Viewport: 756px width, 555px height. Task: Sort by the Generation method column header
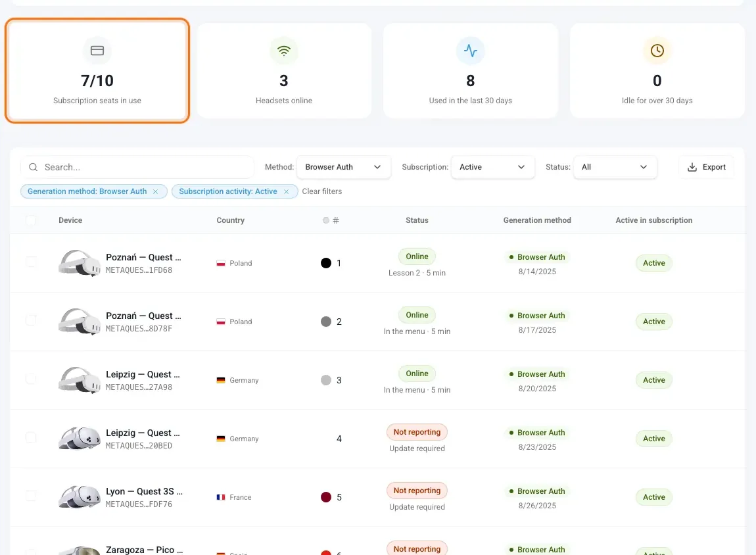(537, 220)
